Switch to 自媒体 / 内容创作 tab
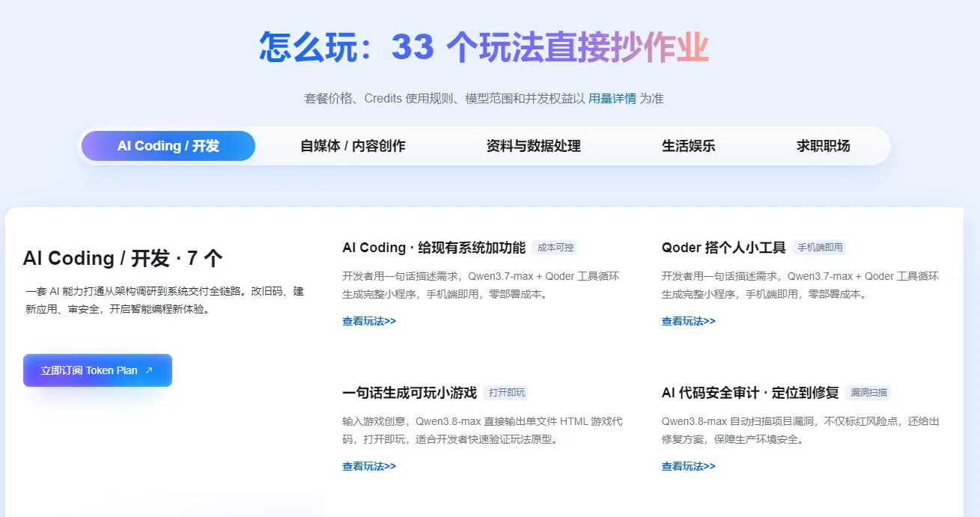Screen dimensions: 980x517 (353, 146)
